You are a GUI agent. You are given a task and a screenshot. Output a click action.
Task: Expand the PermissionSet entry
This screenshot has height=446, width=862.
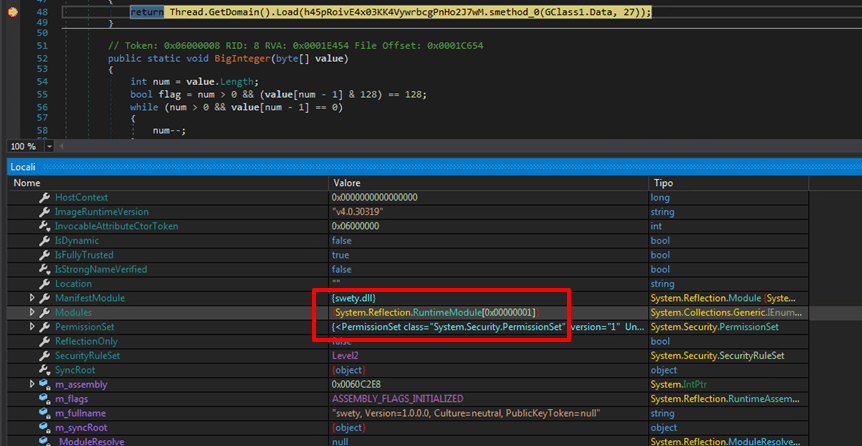coord(32,327)
